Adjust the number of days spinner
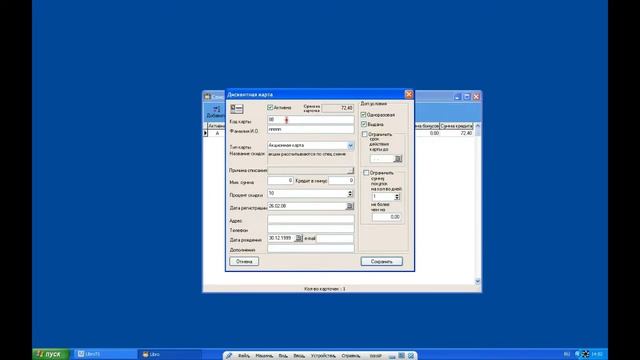Viewport: 640px width, 360px height. tap(397, 197)
